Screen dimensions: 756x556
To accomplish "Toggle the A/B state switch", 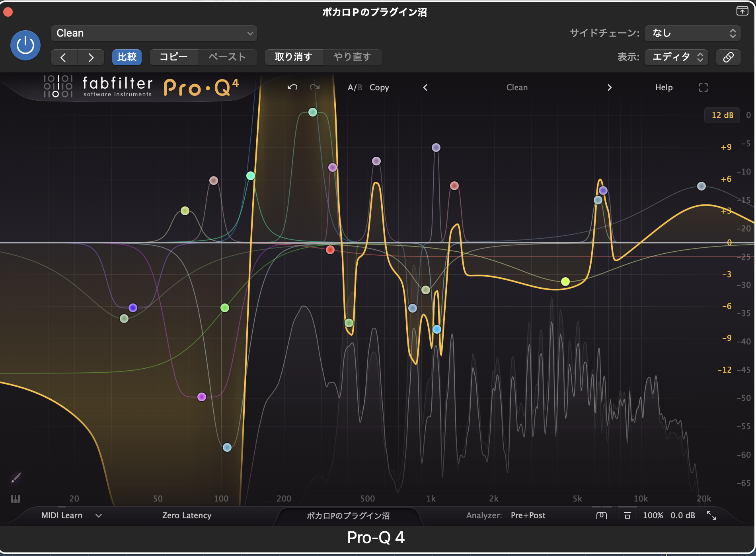I will [355, 87].
